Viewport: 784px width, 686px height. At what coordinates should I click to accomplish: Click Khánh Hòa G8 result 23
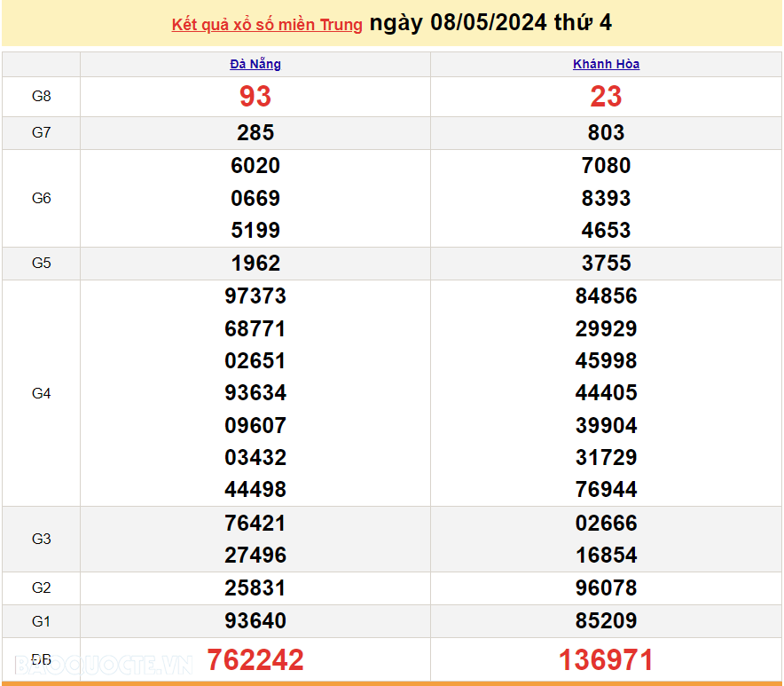(606, 96)
